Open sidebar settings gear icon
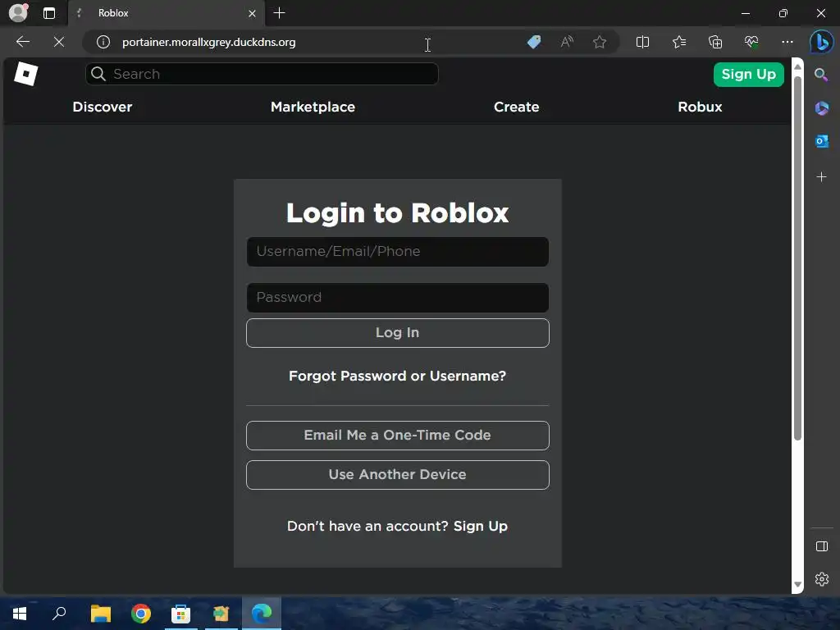This screenshot has height=630, width=840. click(821, 579)
